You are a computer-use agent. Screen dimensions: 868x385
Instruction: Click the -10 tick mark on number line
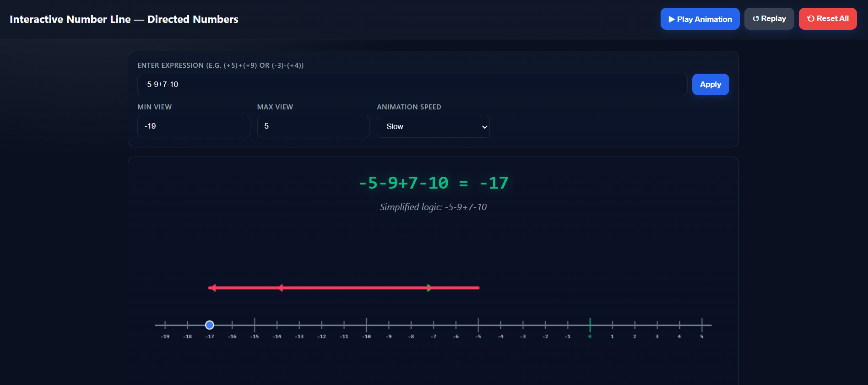[366, 325]
